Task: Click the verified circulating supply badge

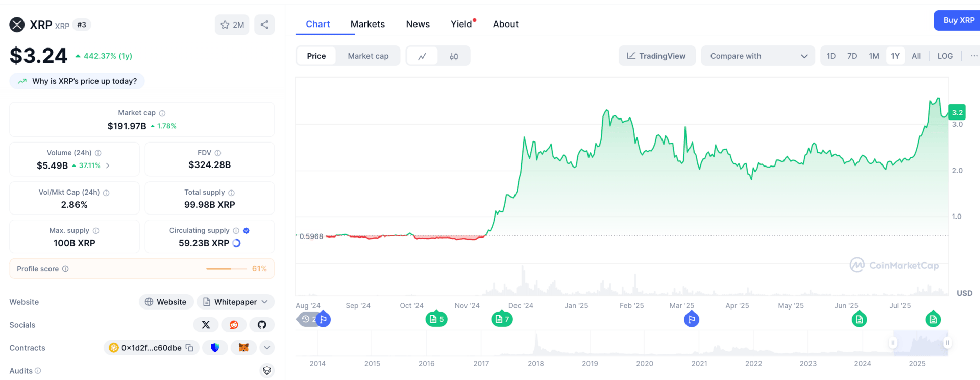Action: click(247, 231)
